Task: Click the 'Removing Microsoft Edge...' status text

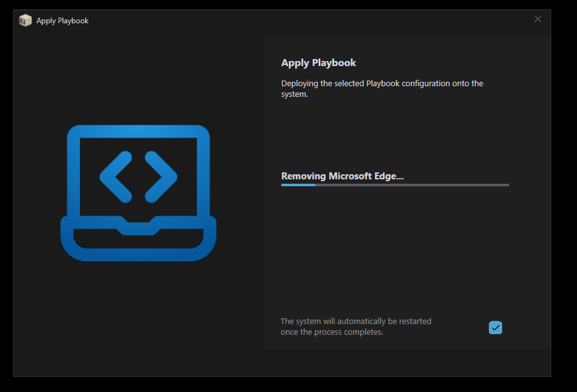Action: coord(342,176)
